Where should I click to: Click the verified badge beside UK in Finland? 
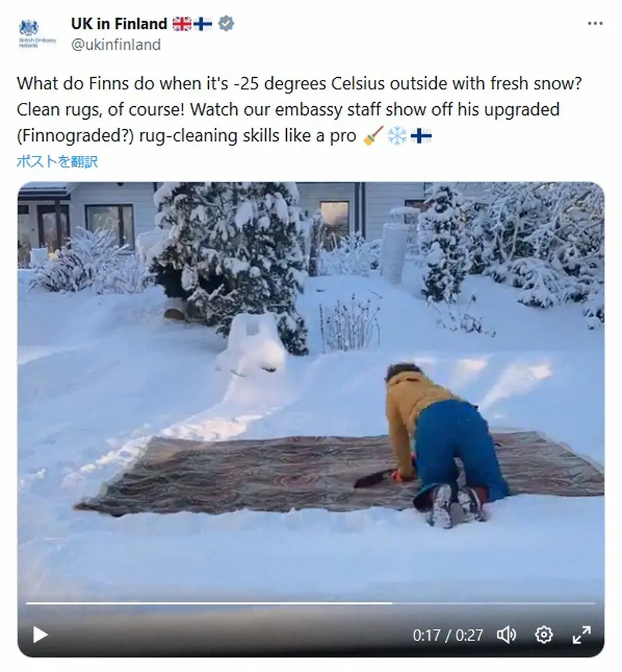click(226, 24)
